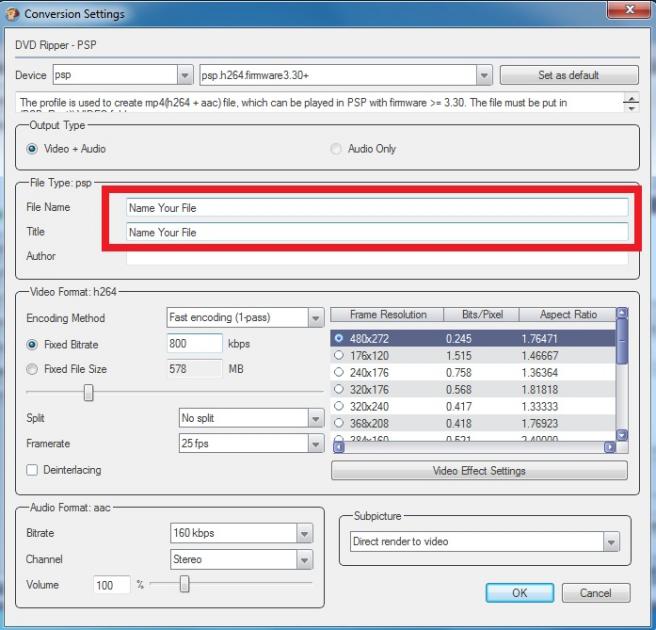Open the Encoding Method dropdown

point(315,318)
